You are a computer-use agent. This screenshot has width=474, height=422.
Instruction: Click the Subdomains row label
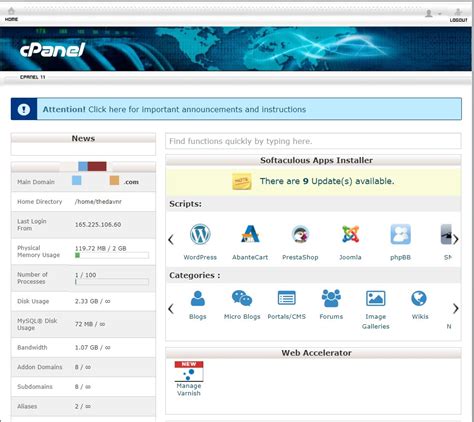coord(35,387)
